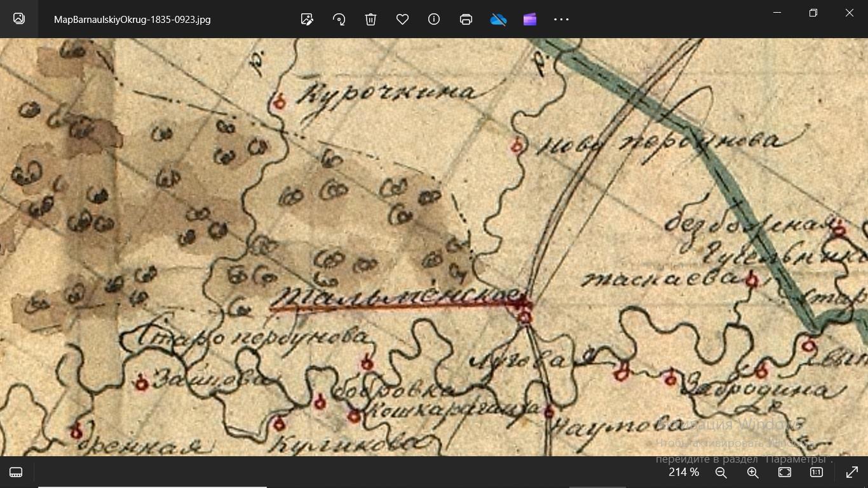This screenshot has width=868, height=488.
Task: Show image at actual size 1:1
Action: [x=817, y=472]
